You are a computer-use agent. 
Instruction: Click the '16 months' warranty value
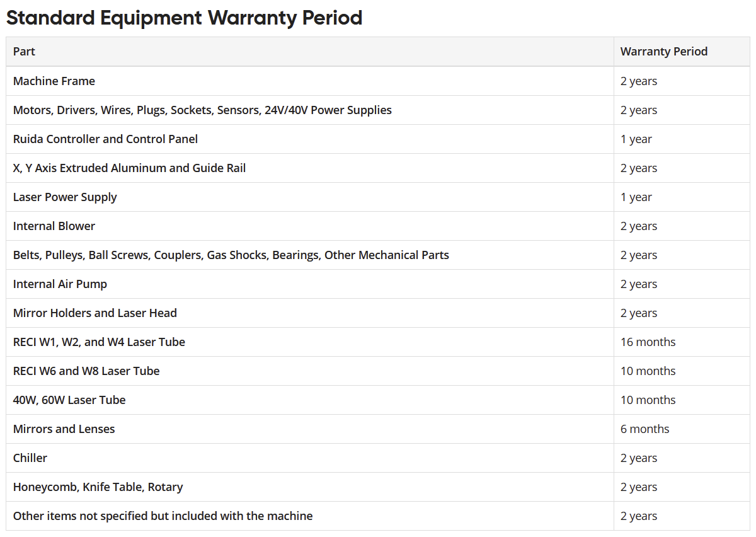click(x=648, y=342)
